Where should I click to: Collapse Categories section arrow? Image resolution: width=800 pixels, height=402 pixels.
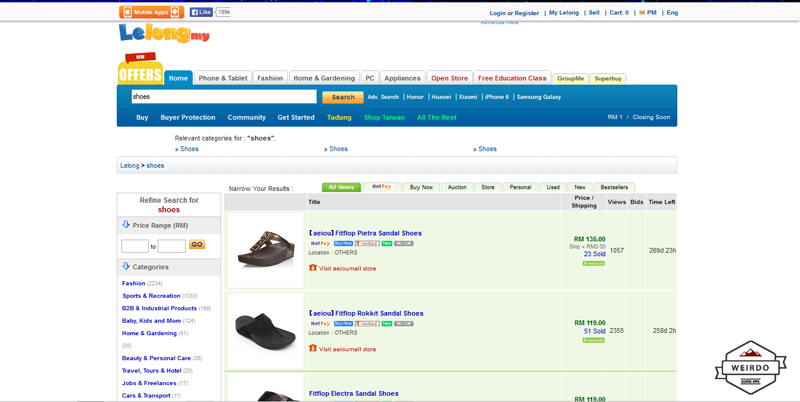tap(126, 266)
